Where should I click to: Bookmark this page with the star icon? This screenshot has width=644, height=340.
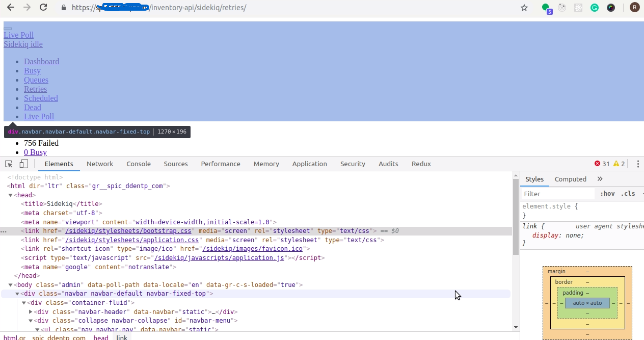tap(524, 8)
